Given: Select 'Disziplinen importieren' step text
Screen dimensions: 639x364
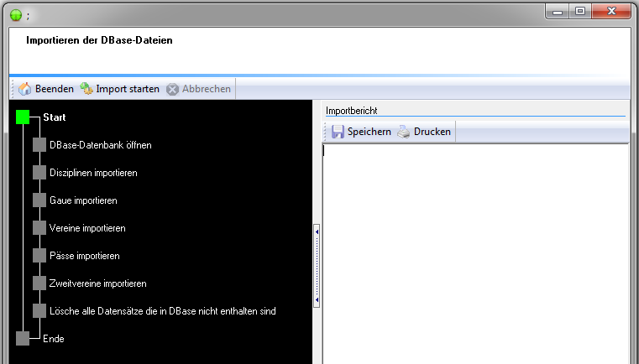Looking at the screenshot, I should (93, 173).
